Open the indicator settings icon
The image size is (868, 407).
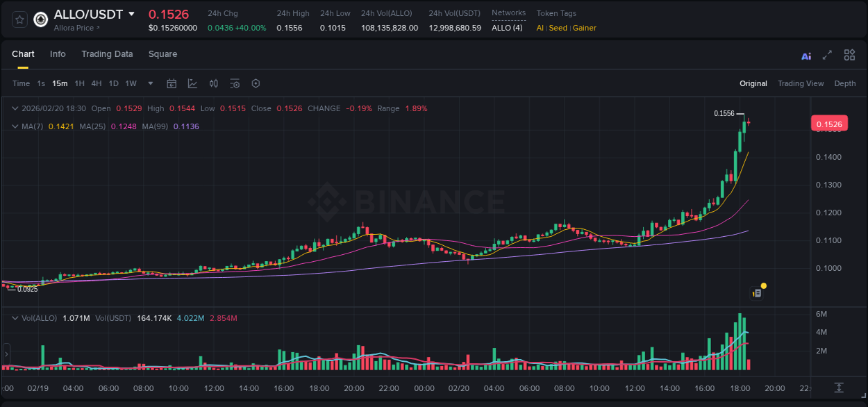(235, 83)
